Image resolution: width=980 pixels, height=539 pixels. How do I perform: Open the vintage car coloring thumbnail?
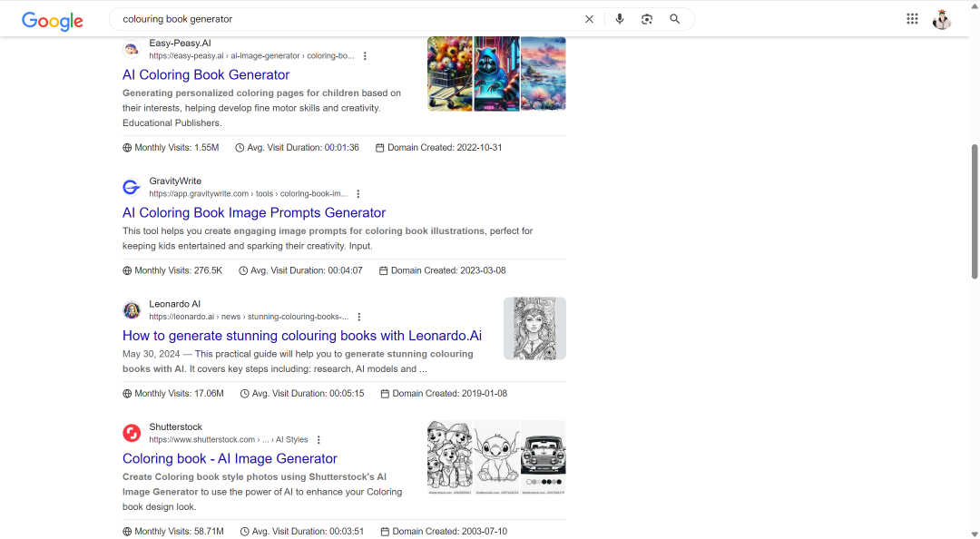(544, 457)
